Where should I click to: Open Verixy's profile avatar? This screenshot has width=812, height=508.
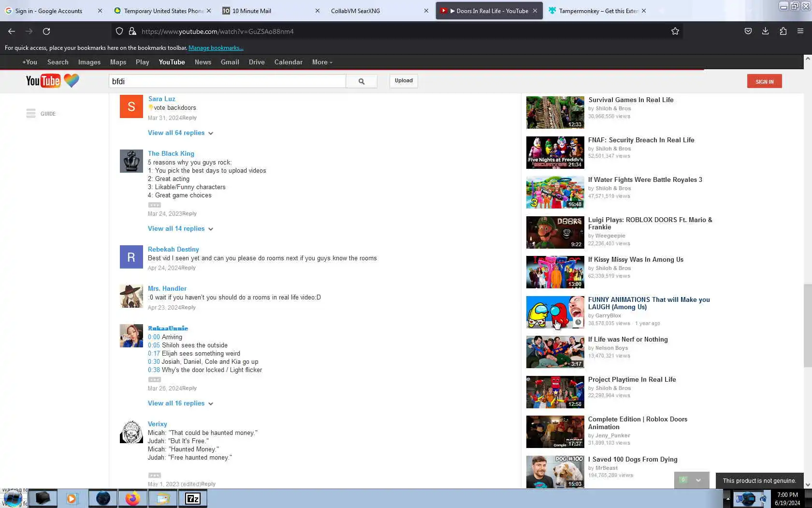(131, 432)
